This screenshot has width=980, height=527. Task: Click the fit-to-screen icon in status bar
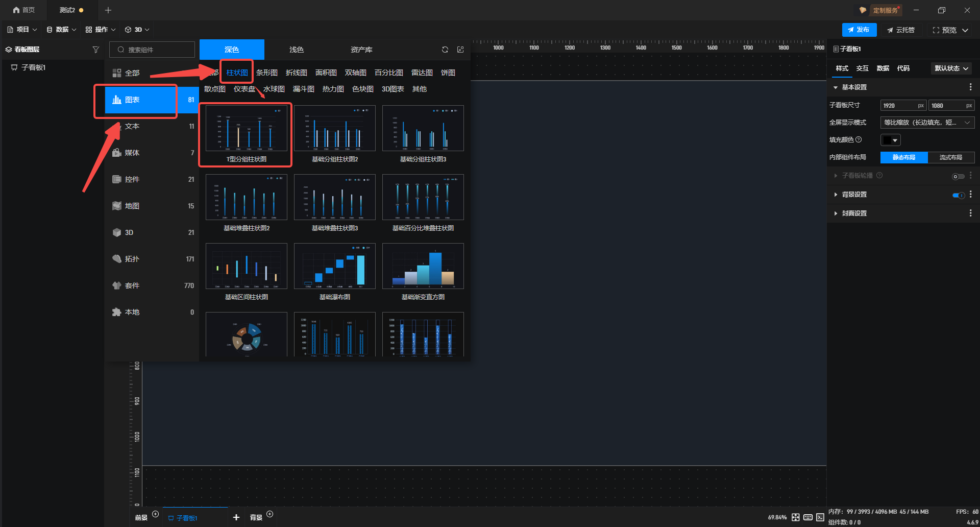[x=795, y=517]
